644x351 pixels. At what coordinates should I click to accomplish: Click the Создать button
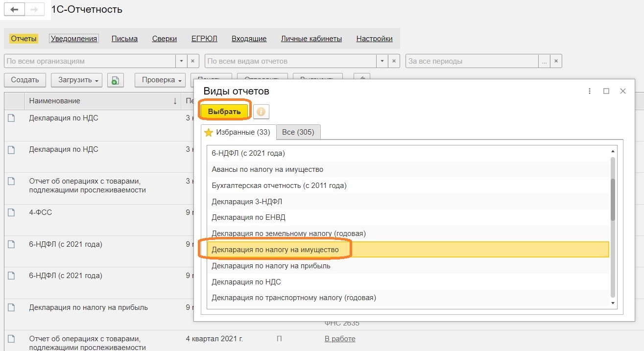(x=25, y=80)
